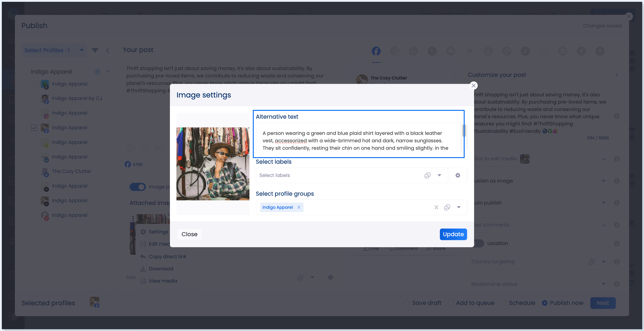Close the Image settings dialog with X
This screenshot has width=644, height=331.
473,85
